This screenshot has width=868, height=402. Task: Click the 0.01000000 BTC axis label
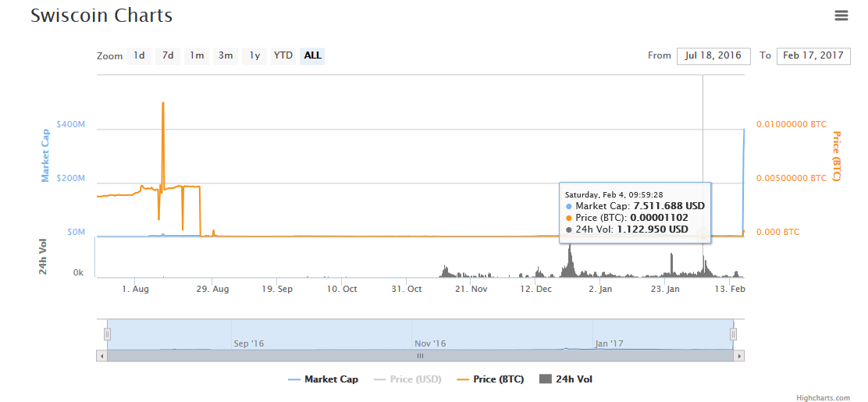(791, 125)
